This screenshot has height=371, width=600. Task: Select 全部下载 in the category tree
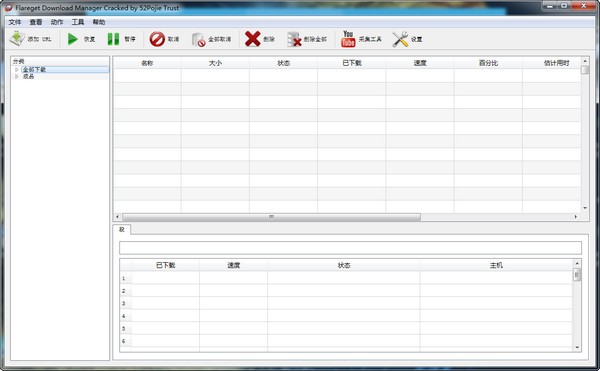[34, 70]
